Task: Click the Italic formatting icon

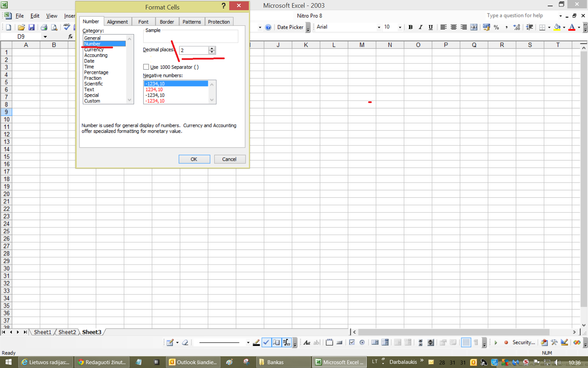Action: tap(420, 27)
